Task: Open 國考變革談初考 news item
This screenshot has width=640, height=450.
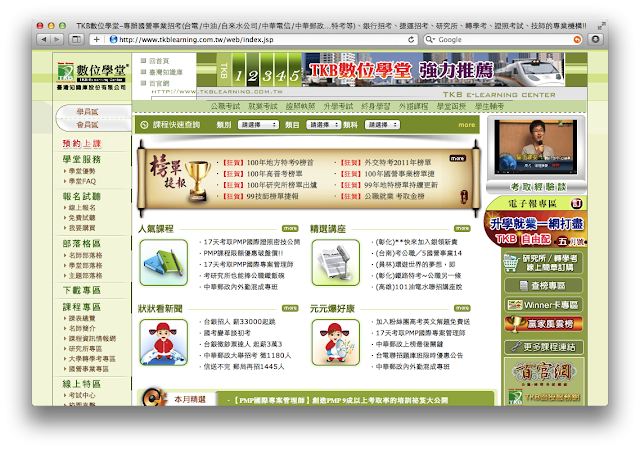Action: [227, 333]
